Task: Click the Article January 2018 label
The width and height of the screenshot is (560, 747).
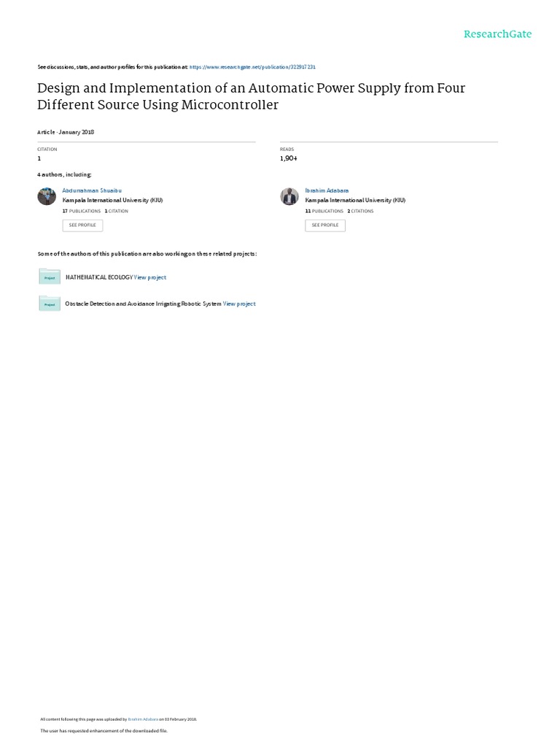Action: (x=66, y=132)
